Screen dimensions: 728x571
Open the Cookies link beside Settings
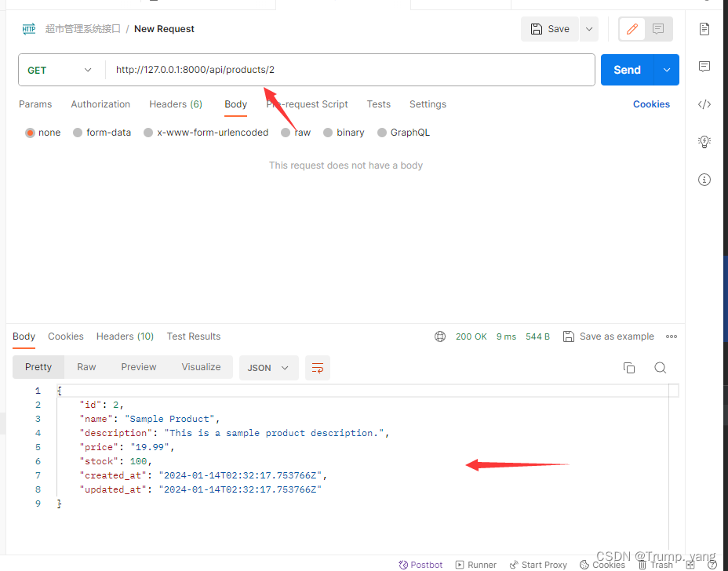[x=651, y=104]
